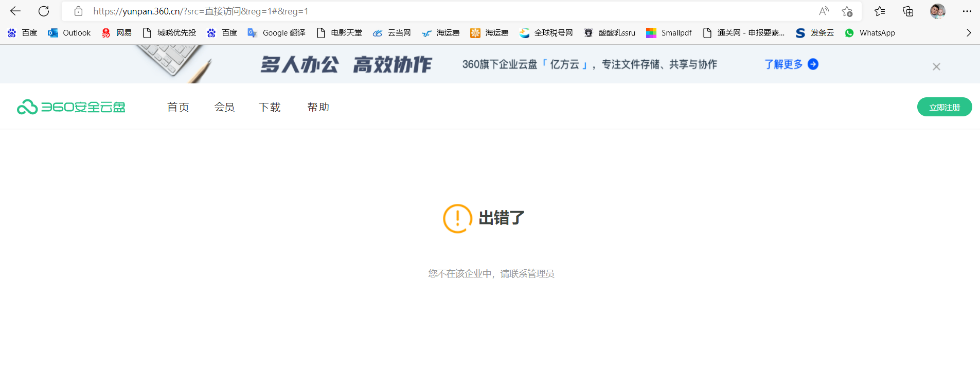
Task: Click the 多人办公 高效协作 banner
Action: coord(346,64)
